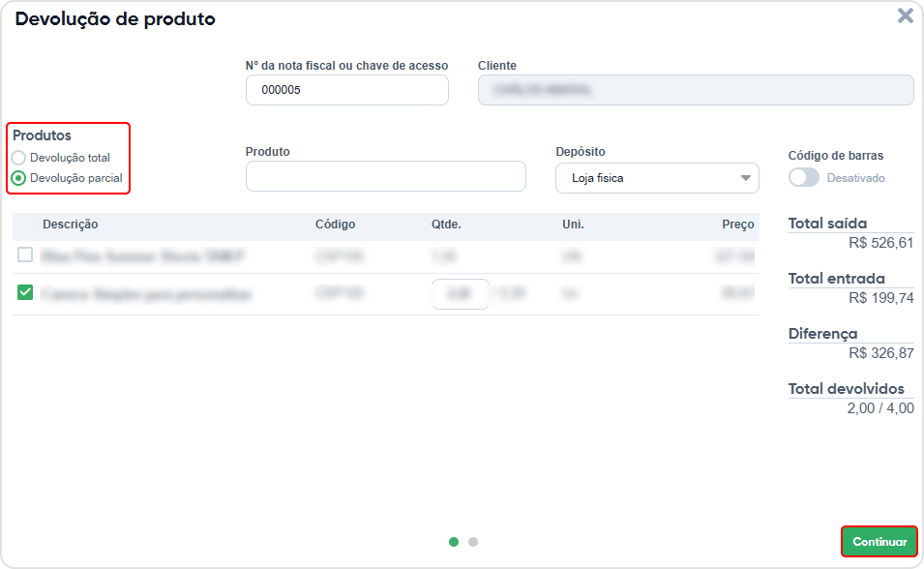The width and height of the screenshot is (924, 569).
Task: Click the R$ 199,74 total entrada value
Action: [881, 298]
